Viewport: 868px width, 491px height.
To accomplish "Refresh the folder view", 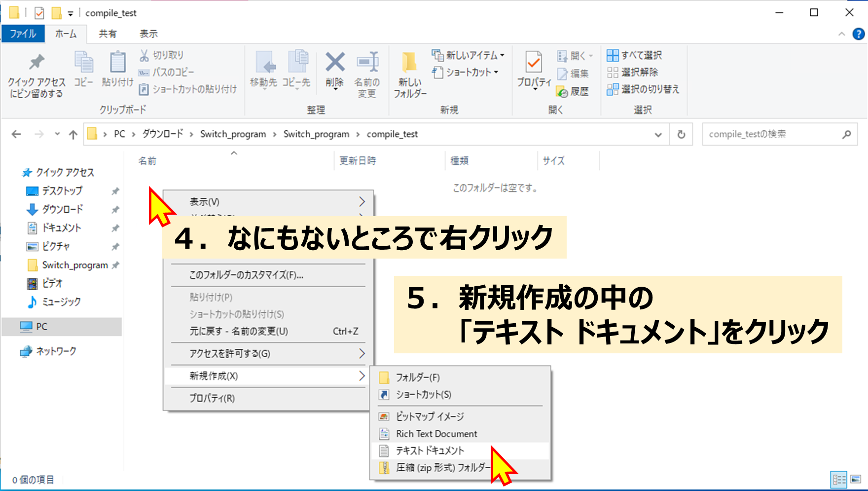I will (681, 134).
